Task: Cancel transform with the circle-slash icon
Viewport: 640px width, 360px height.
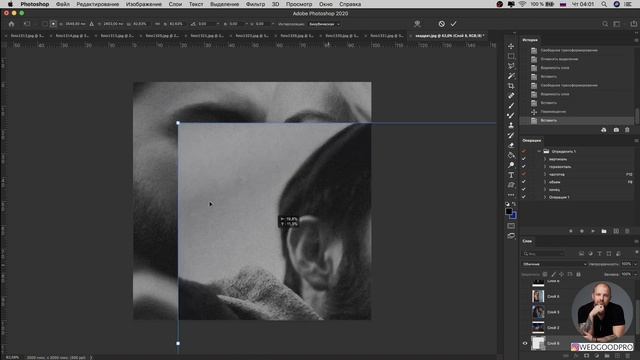Action: coord(442,24)
